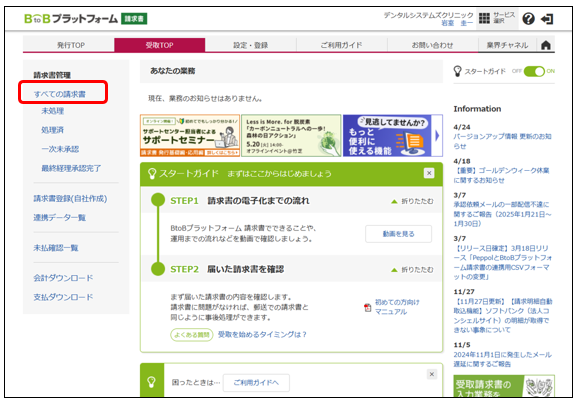580x406 pixels.
Task: Open 11/5 メール遅延 notice
Action: [502, 359]
